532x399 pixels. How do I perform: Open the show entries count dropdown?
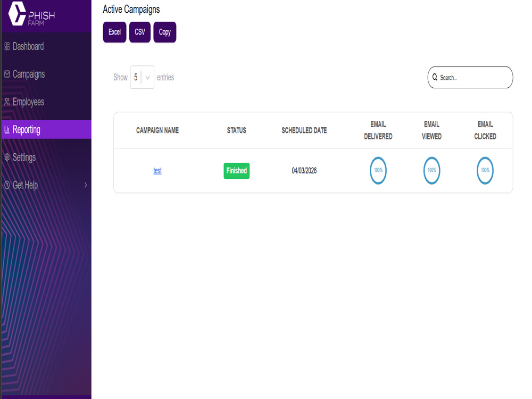coord(142,77)
